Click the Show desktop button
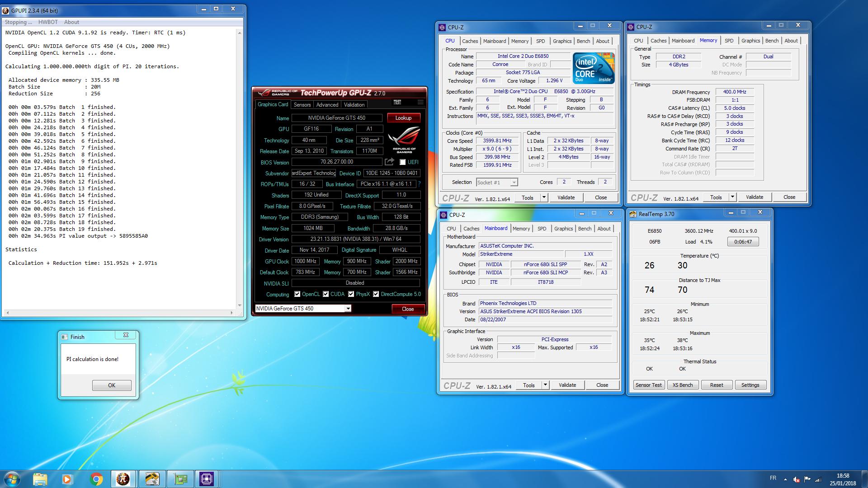Screen dimensions: 868x488 (864, 479)
